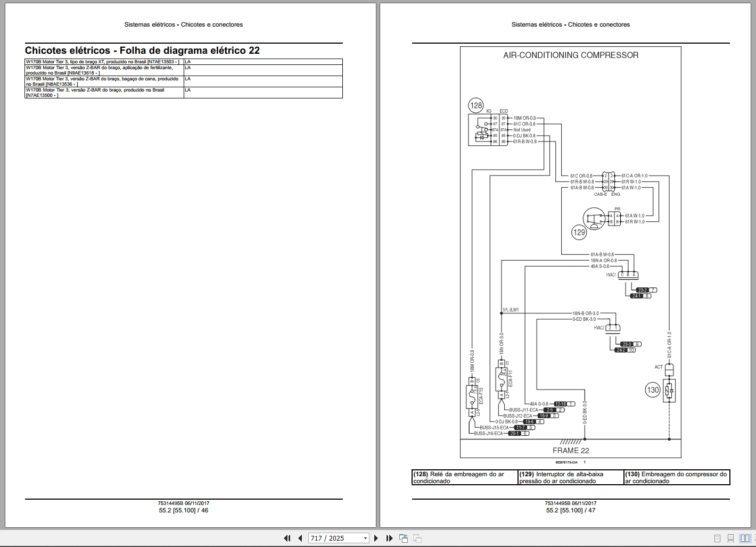The width and height of the screenshot is (756, 547).
Task: Switch to single page view
Action: coord(717,538)
